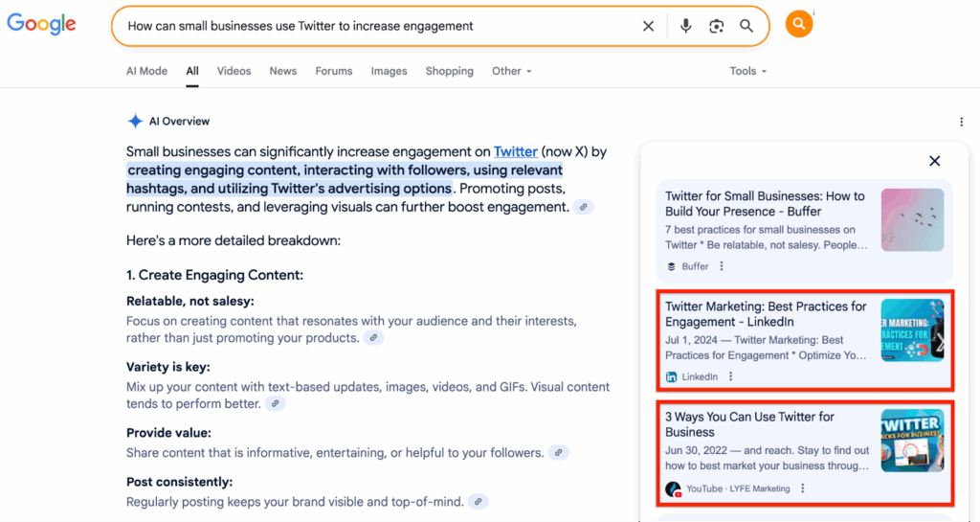Expand the Other search filter dropdown

511,71
